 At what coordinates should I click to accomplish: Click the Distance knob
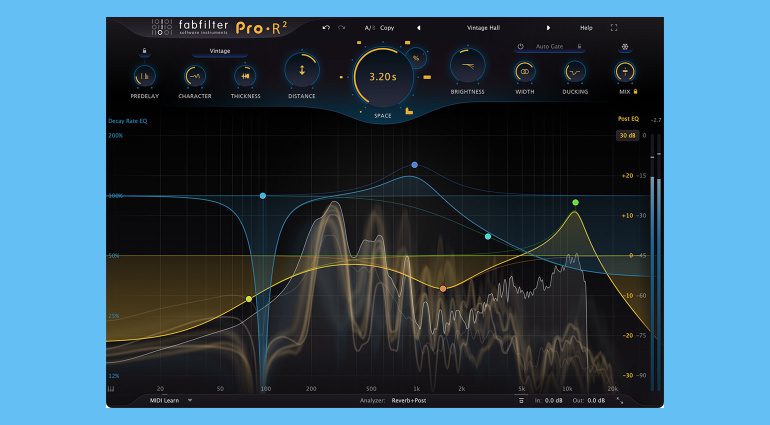pos(302,70)
